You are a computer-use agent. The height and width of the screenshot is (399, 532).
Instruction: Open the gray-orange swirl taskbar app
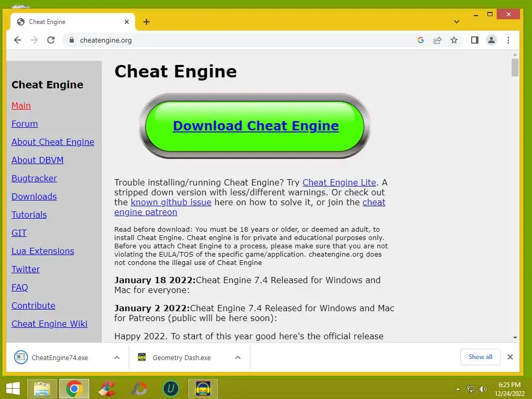139,389
